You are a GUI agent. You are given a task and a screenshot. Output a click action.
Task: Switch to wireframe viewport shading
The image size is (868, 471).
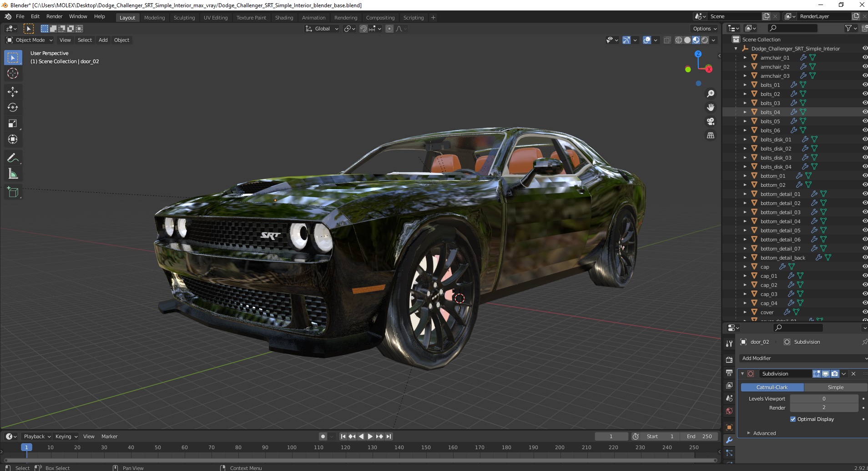point(679,40)
